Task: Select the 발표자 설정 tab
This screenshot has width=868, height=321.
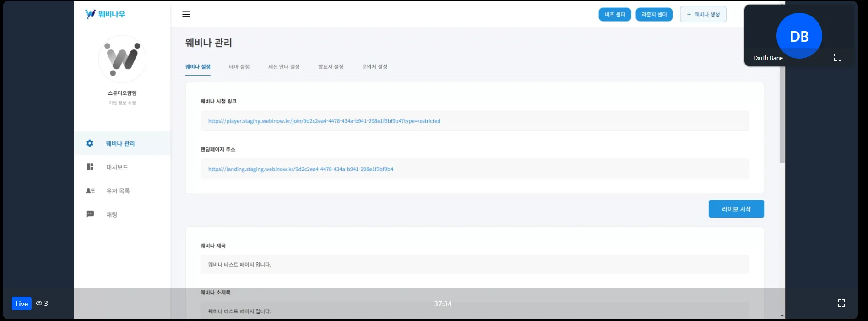Action: (331, 67)
